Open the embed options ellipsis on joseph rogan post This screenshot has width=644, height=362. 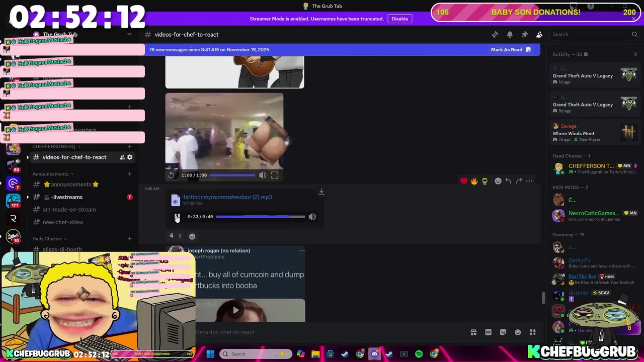pyautogui.click(x=302, y=250)
